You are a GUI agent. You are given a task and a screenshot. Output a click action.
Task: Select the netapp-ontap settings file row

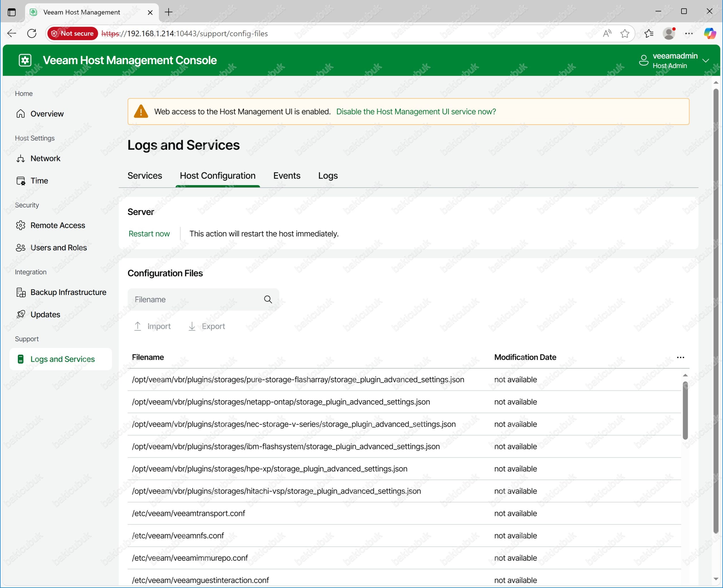404,402
